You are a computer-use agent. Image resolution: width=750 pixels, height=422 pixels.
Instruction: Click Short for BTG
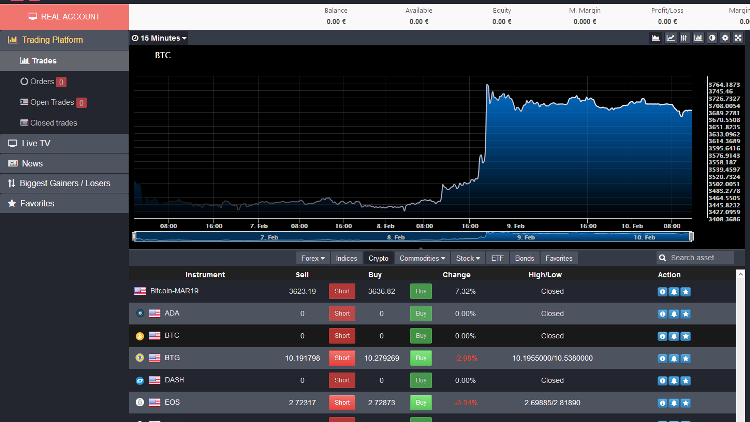(x=342, y=358)
